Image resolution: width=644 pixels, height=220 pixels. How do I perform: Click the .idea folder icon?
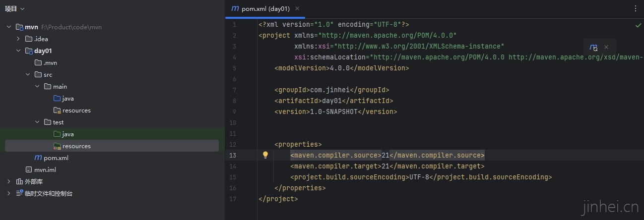pos(28,39)
